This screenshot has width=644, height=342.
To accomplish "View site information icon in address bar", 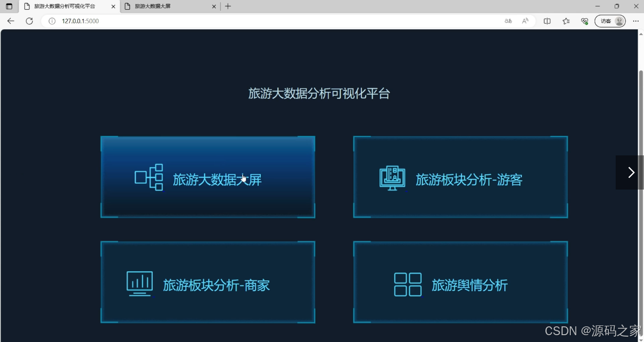I will click(x=52, y=21).
